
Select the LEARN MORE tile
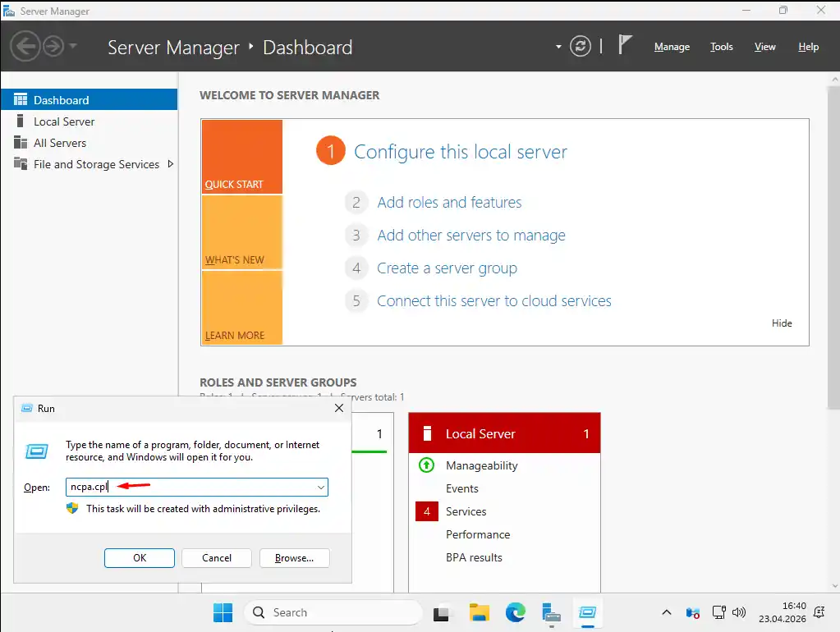click(x=242, y=308)
